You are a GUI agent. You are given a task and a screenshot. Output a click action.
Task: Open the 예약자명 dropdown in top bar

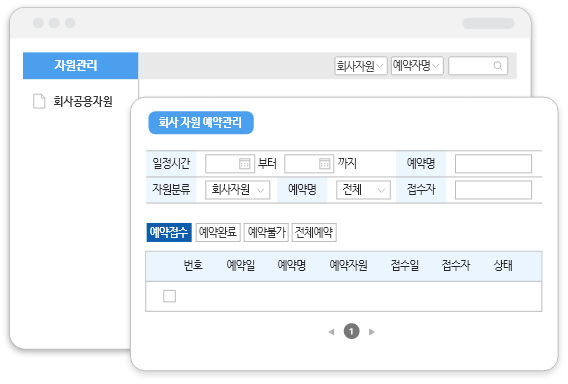(417, 66)
